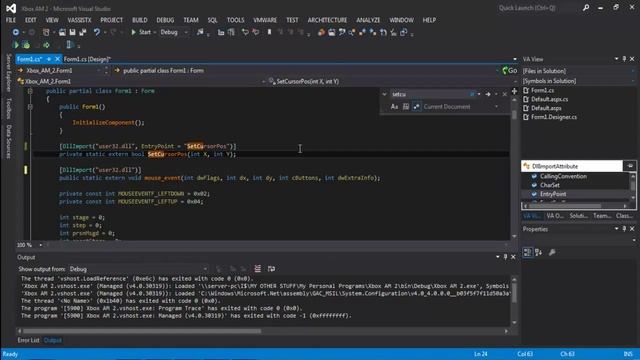
Task: Pin the Properties panel
Action: click(624, 229)
